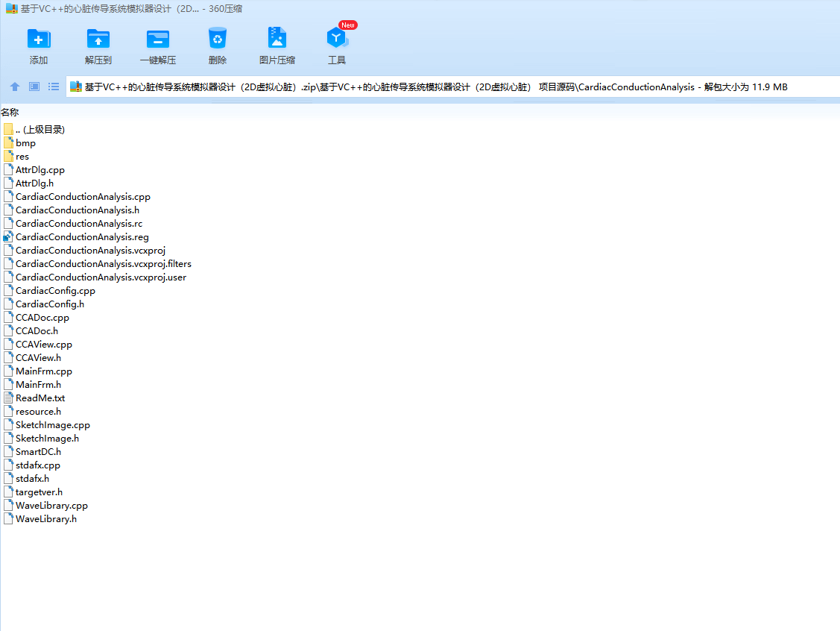This screenshot has height=631, width=840.
Task: Switch to thumbnail view icon
Action: click(34, 87)
